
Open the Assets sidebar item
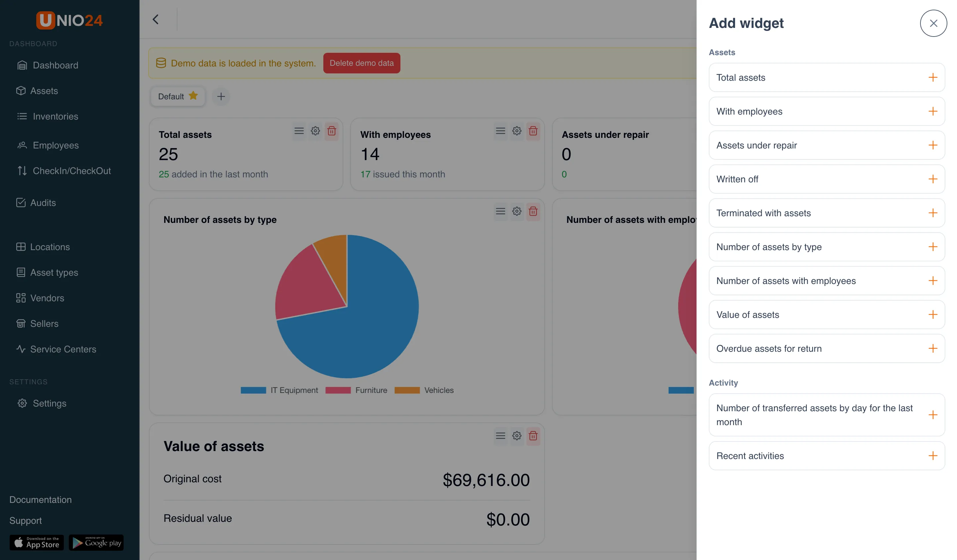pyautogui.click(x=37, y=91)
